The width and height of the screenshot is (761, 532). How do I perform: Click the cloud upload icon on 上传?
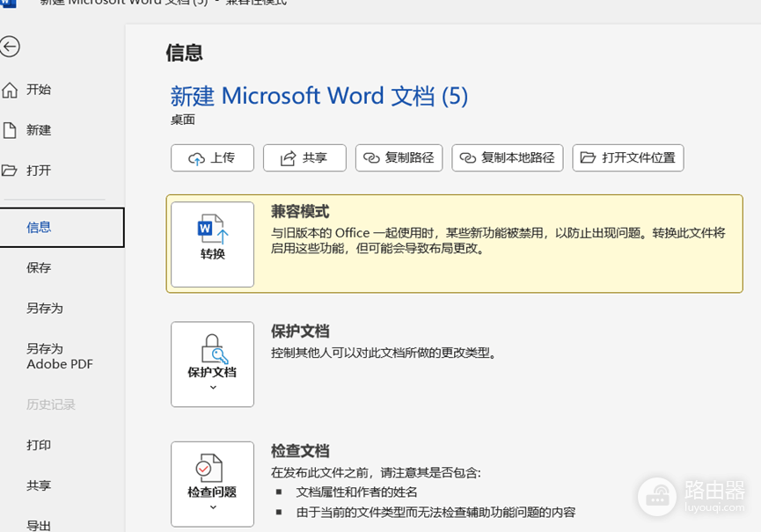196,158
